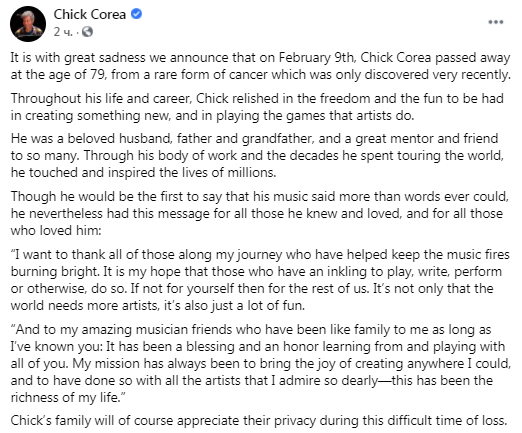This screenshot has height=433, width=522.
Task: Click the blue verified badge icon
Action: click(136, 14)
